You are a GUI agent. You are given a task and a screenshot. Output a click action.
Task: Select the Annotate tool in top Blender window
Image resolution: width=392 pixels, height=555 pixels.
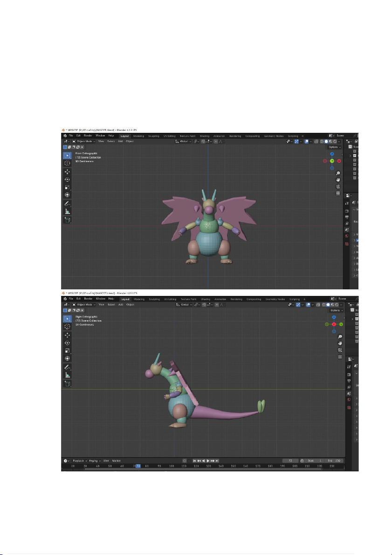tap(67, 204)
